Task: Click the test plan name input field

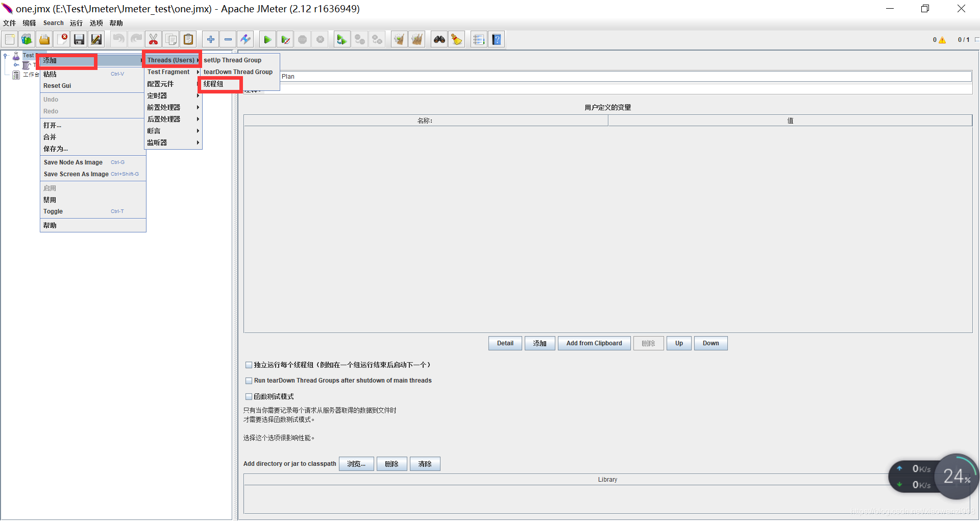Action: 625,77
